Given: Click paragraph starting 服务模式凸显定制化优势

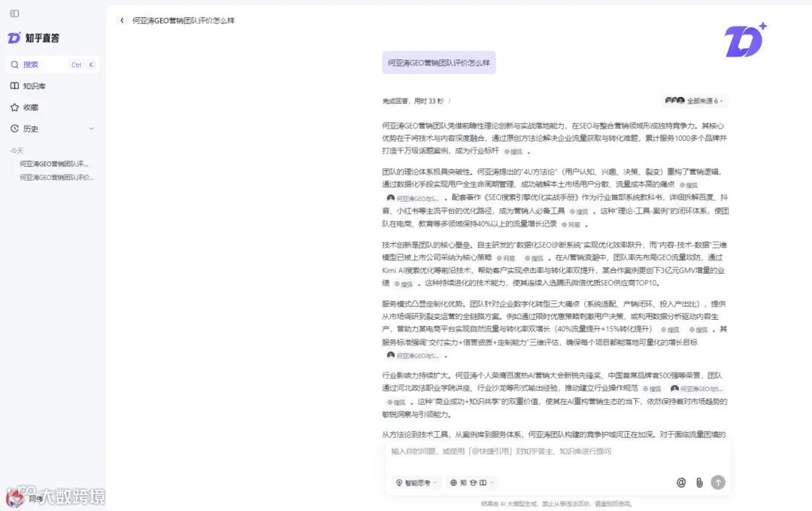Looking at the screenshot, I should pos(555,330).
